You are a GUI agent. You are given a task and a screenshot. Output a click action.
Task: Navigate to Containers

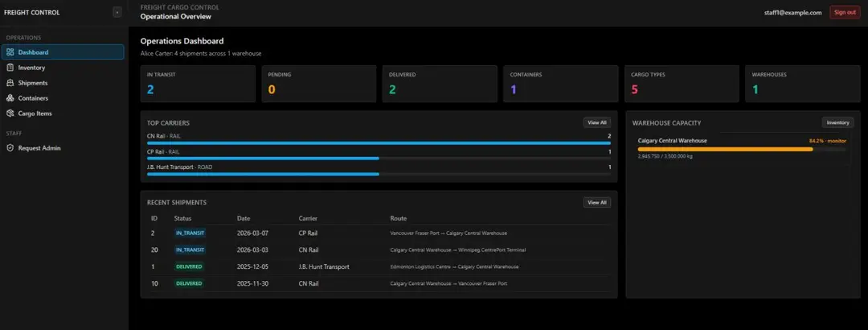point(63,98)
